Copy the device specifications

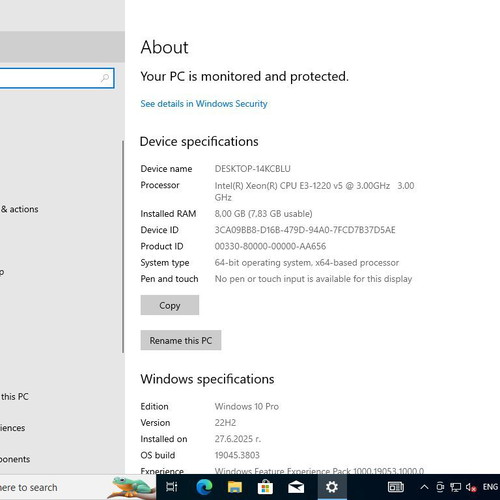[170, 305]
